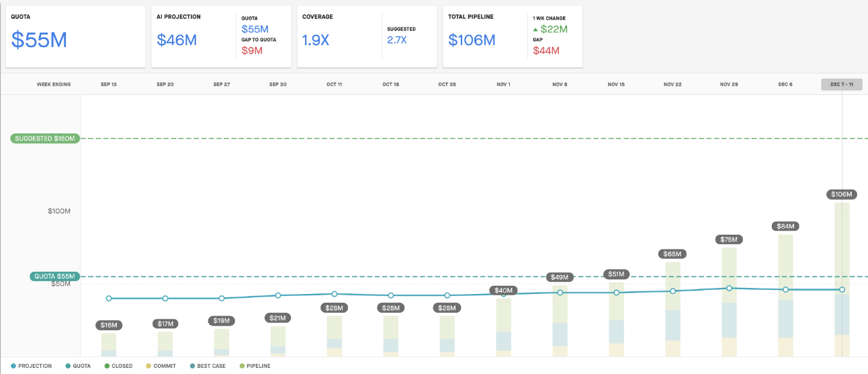Select the OCT 18 week header
The width and height of the screenshot is (868, 374).
tap(391, 85)
